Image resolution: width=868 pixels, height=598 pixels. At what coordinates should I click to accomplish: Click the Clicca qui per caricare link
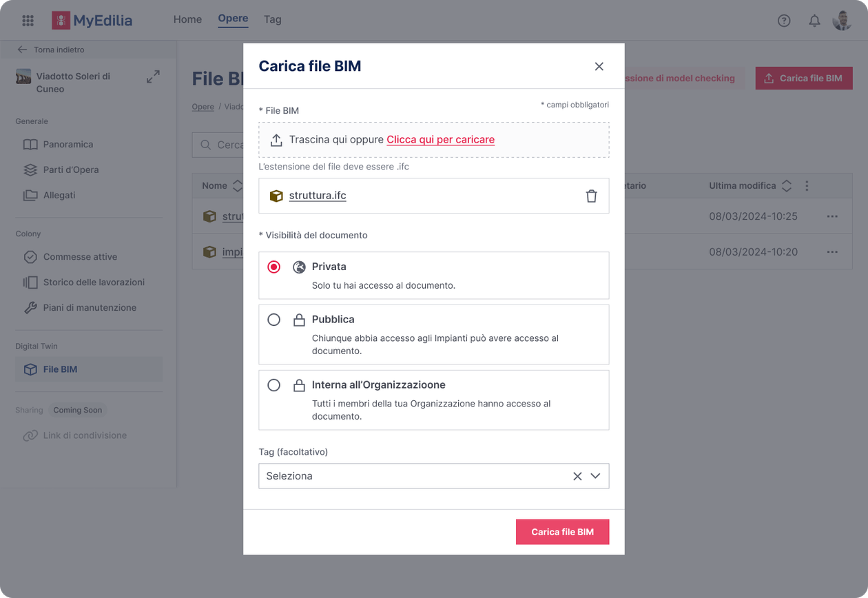tap(441, 139)
